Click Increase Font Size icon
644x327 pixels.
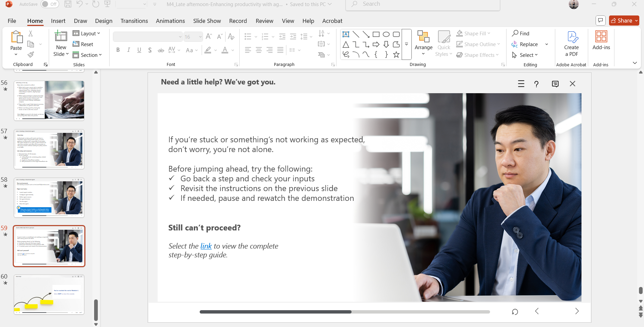(209, 36)
